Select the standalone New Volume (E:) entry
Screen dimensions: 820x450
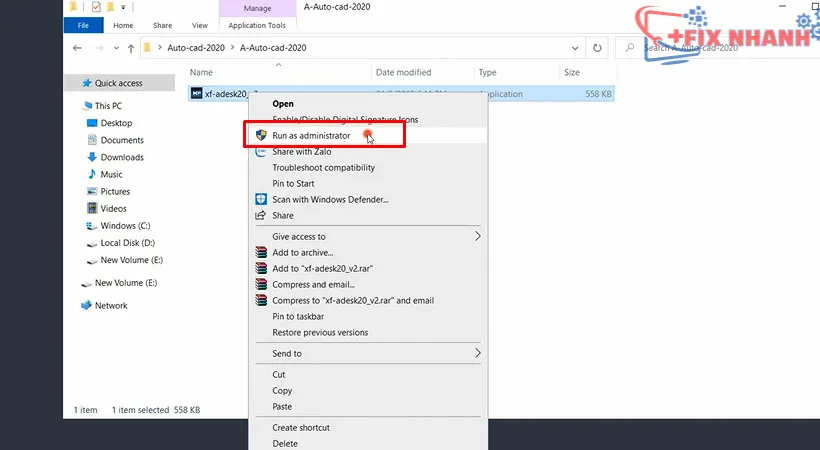coord(126,283)
